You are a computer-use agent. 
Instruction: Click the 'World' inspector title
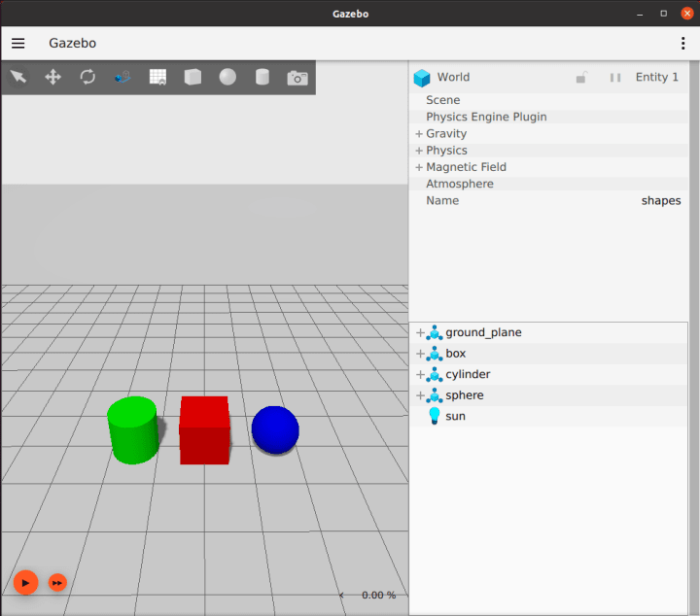pyautogui.click(x=453, y=77)
